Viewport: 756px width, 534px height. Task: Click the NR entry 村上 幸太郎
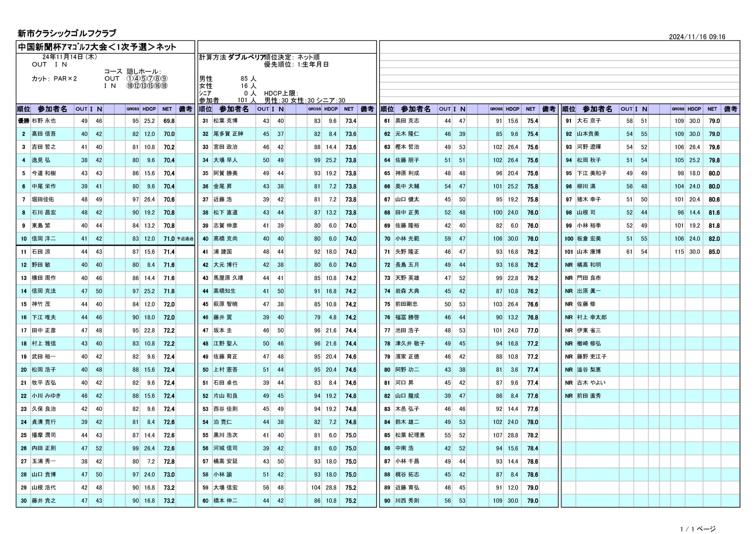point(592,318)
